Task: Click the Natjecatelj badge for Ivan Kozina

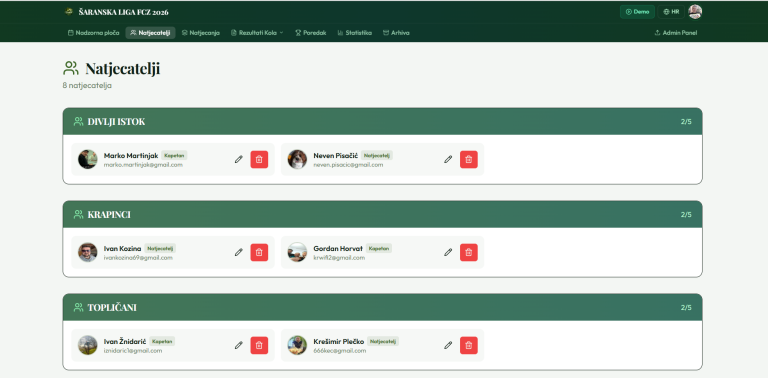Action: [160, 248]
